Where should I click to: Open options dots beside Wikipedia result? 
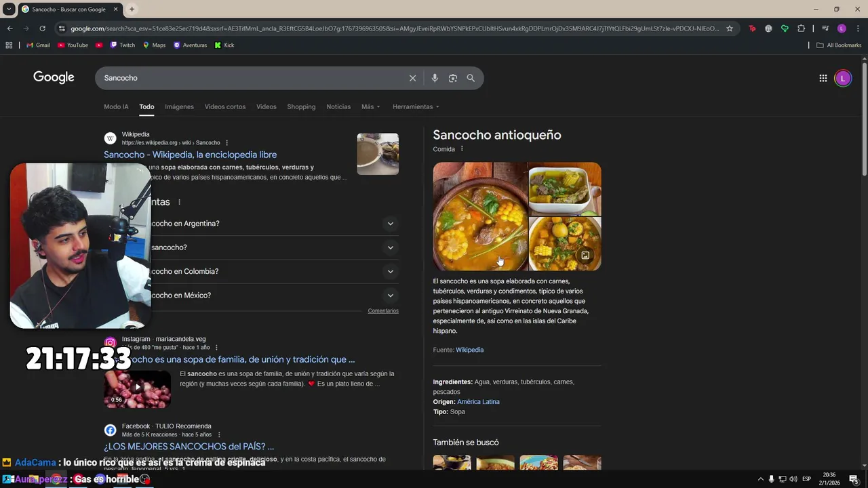[x=226, y=143]
